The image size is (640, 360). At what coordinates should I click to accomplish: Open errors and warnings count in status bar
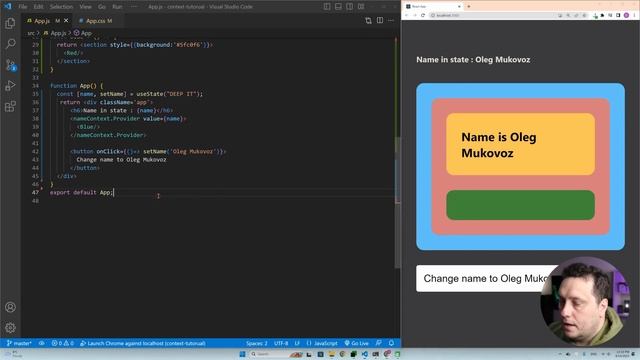[62, 343]
